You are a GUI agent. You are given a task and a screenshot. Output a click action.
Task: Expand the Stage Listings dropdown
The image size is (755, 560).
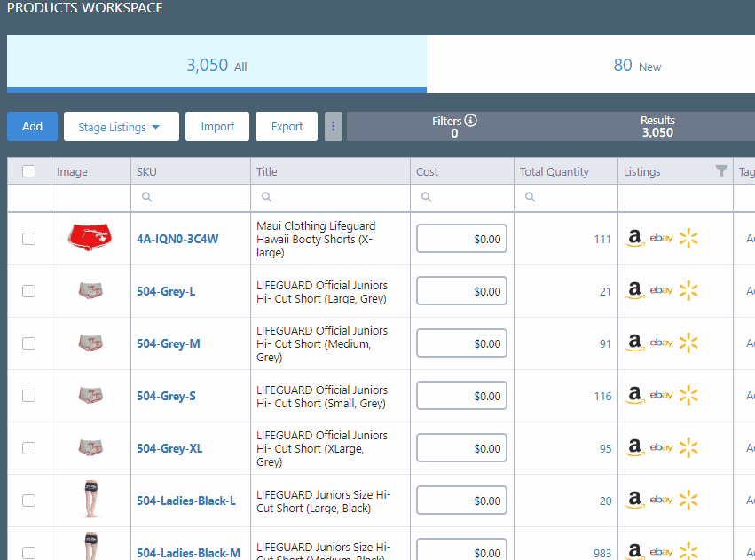[x=121, y=127]
